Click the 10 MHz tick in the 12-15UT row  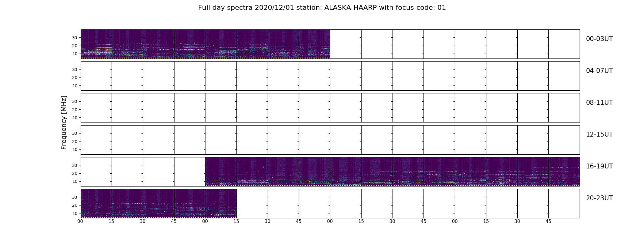pos(75,149)
